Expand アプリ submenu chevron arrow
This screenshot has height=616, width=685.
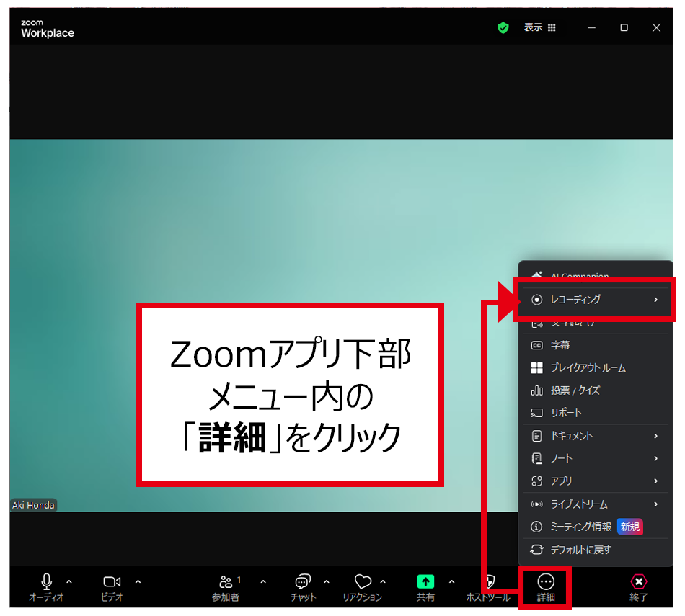click(x=655, y=481)
